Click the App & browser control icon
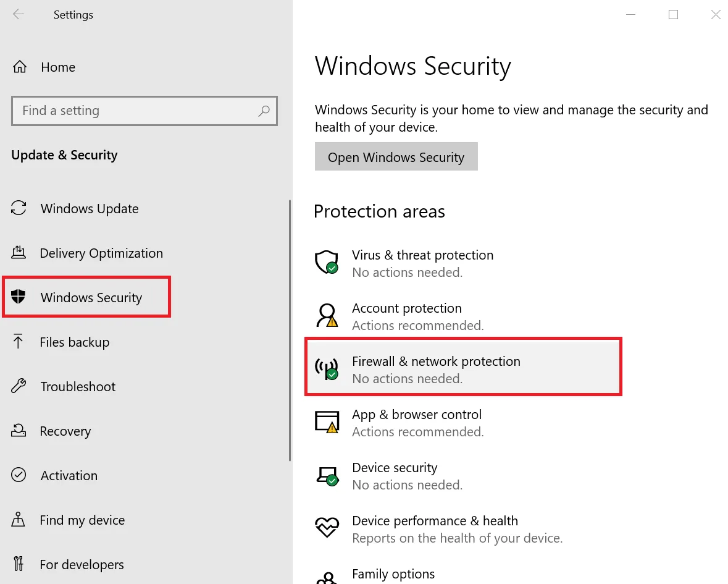 click(326, 421)
